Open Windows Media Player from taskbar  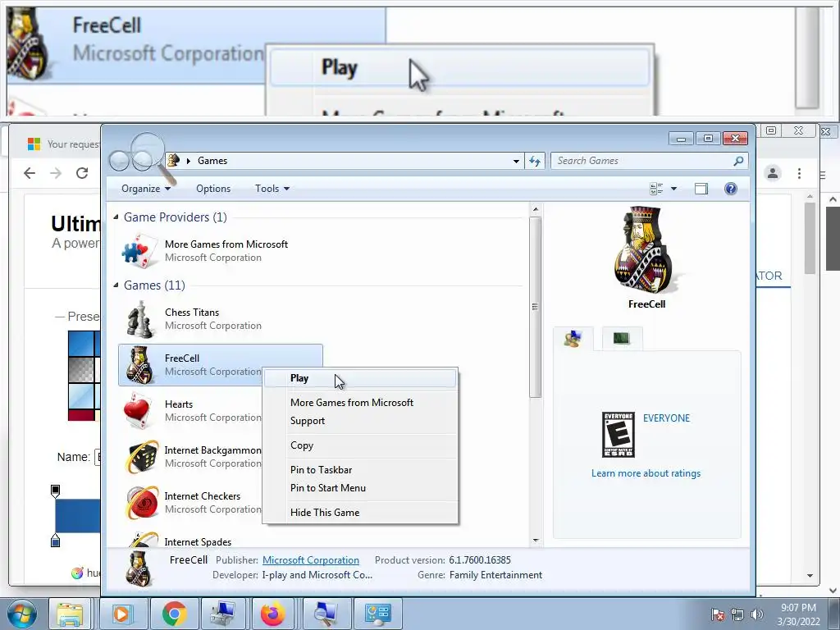coord(121,614)
